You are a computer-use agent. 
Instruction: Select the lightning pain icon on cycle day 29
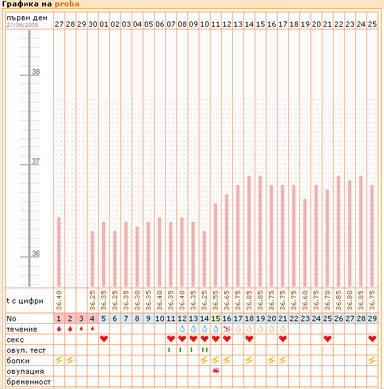pyautogui.click(x=372, y=360)
